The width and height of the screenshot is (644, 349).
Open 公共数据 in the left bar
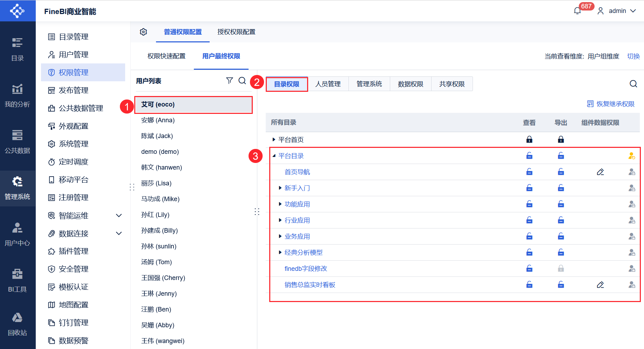18,142
